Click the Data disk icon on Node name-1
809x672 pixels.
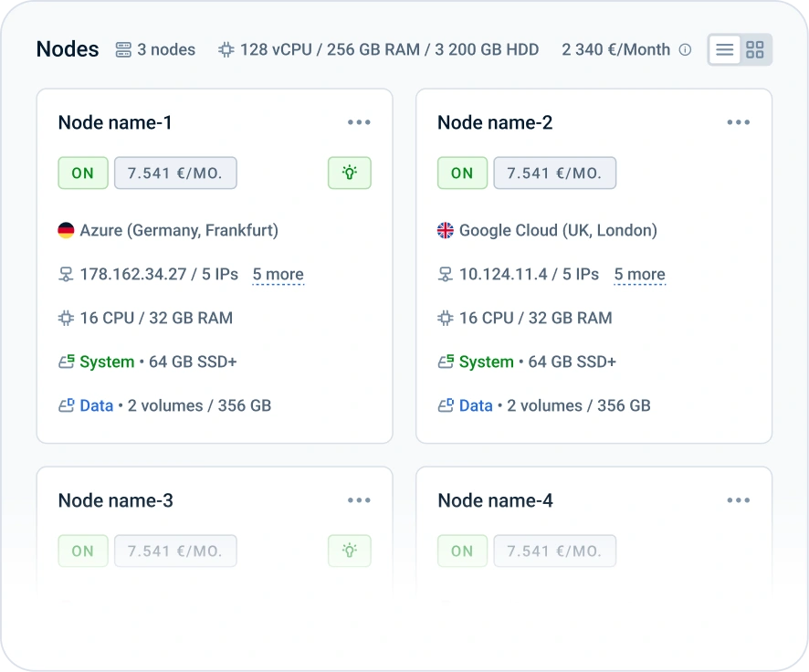66,406
